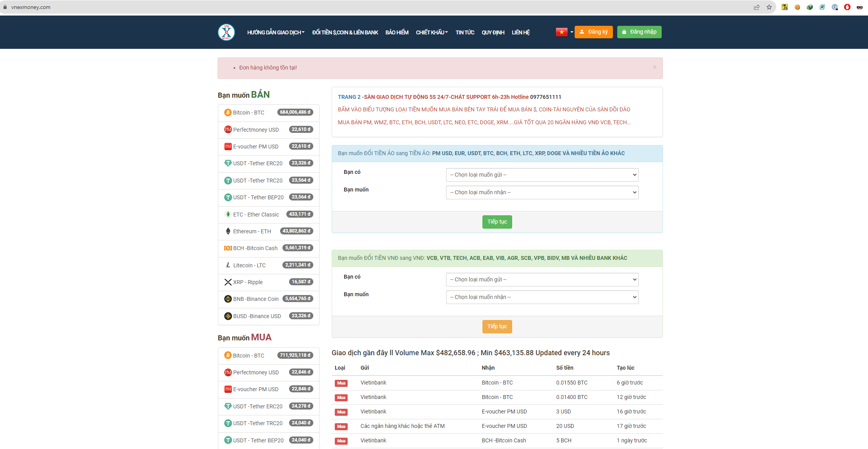Open Vietnam flag language dropdown

click(x=564, y=32)
